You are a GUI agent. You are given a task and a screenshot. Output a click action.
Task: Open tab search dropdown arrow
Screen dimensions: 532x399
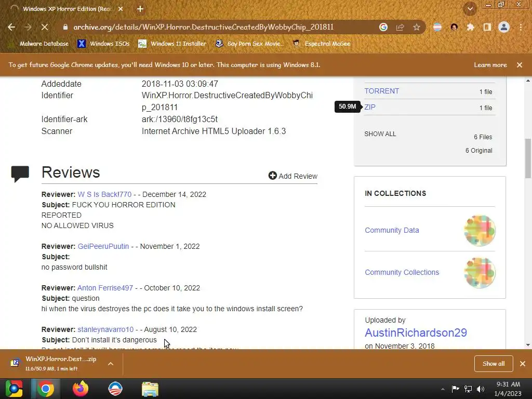pyautogui.click(x=470, y=9)
